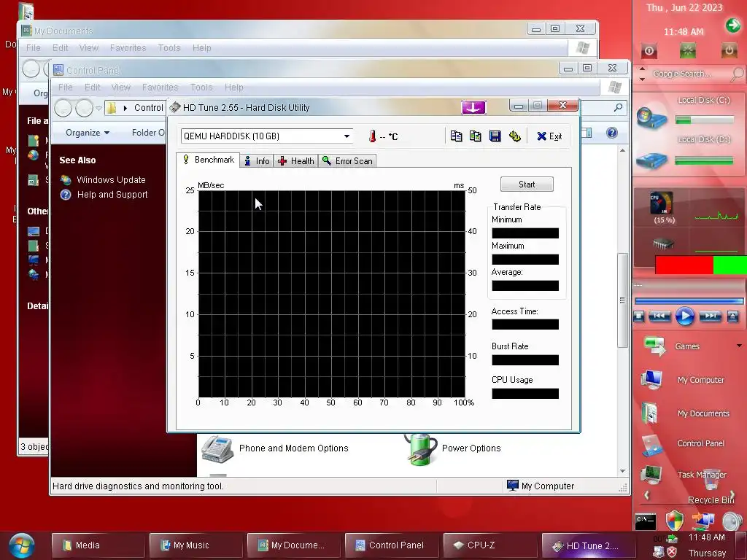Save screenshot using the floppy disk icon
The height and width of the screenshot is (560, 747).
coord(495,136)
